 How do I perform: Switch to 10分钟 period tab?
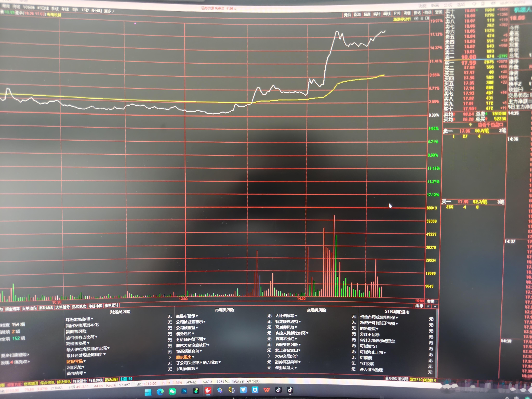pos(29,7)
